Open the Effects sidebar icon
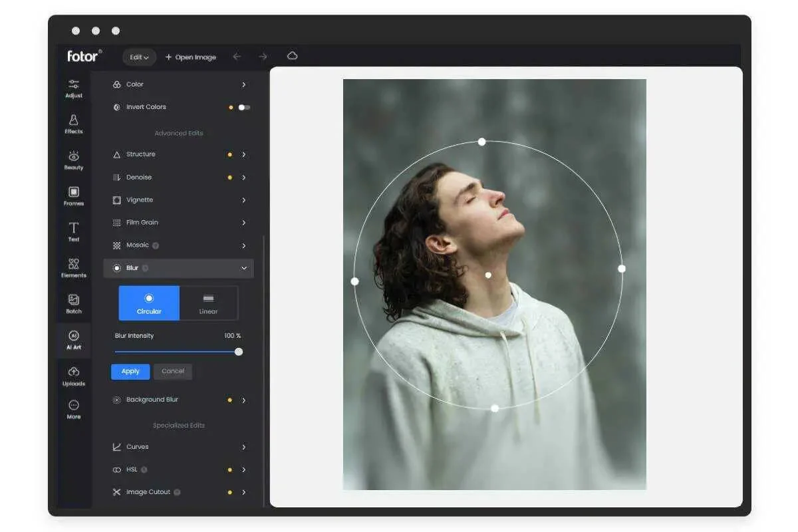 coord(73,124)
